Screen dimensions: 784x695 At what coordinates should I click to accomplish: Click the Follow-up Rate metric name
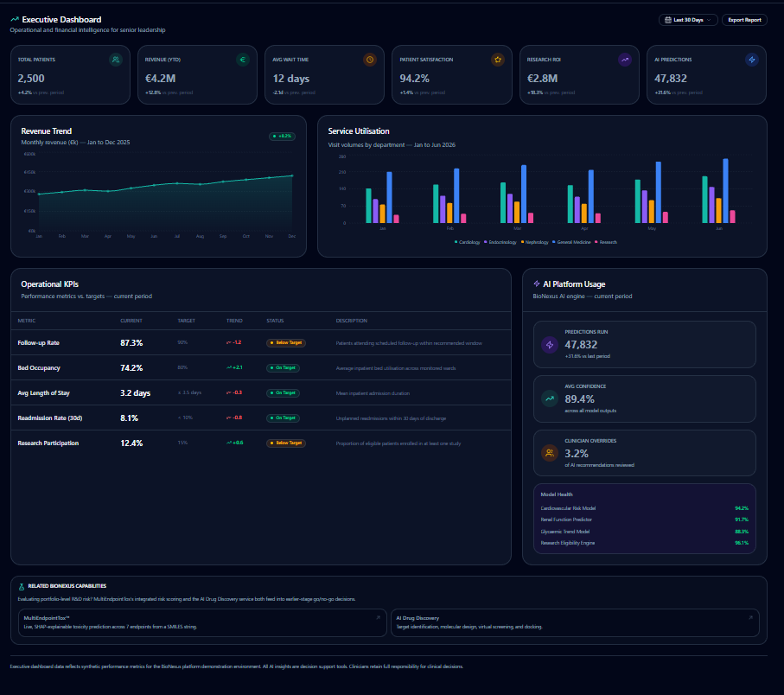(39, 343)
